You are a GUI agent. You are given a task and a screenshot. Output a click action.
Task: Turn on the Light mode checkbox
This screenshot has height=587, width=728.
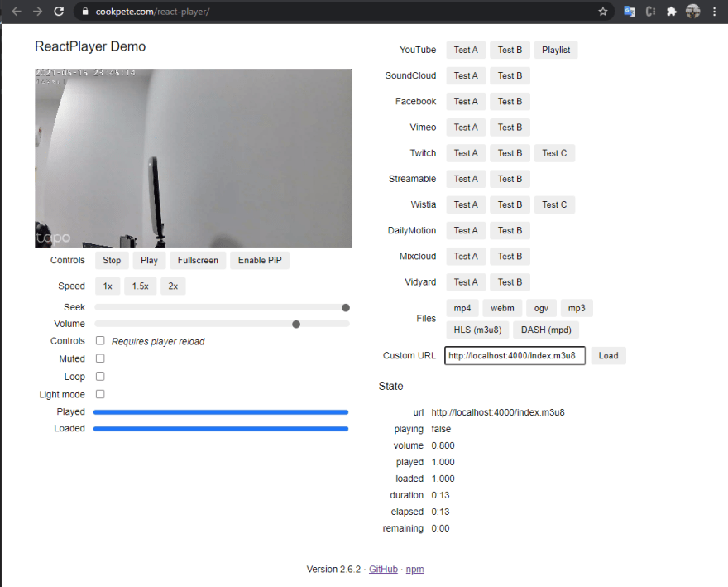tap(100, 394)
